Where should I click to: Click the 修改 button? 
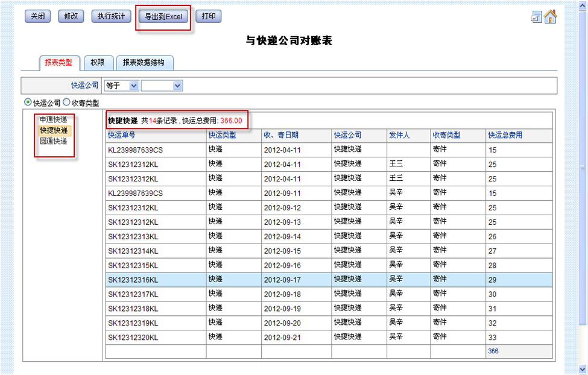point(71,16)
